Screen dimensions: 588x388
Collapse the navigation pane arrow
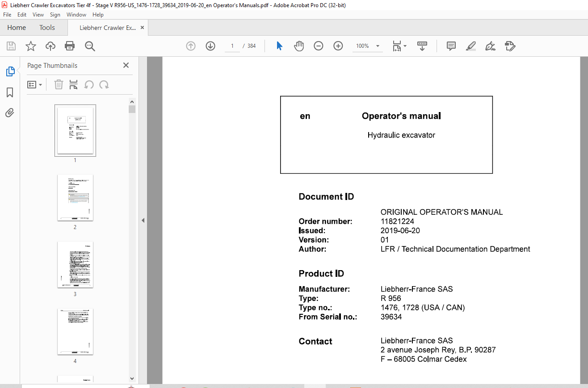pyautogui.click(x=143, y=220)
